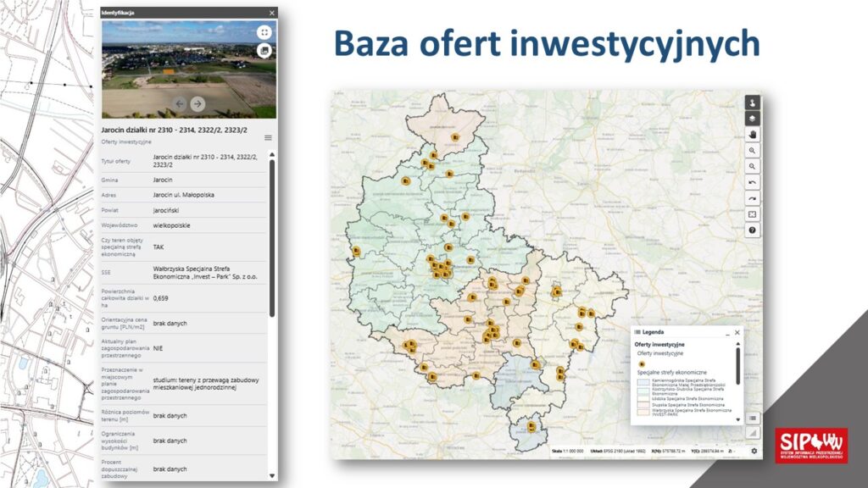Show next photo with right arrow
The width and height of the screenshot is (868, 488).
tap(198, 103)
